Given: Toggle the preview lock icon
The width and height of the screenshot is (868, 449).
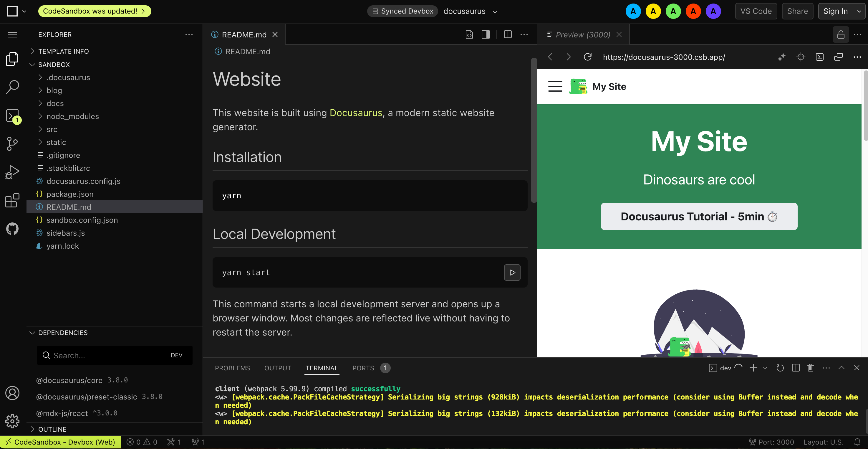Looking at the screenshot, I should coord(841,34).
